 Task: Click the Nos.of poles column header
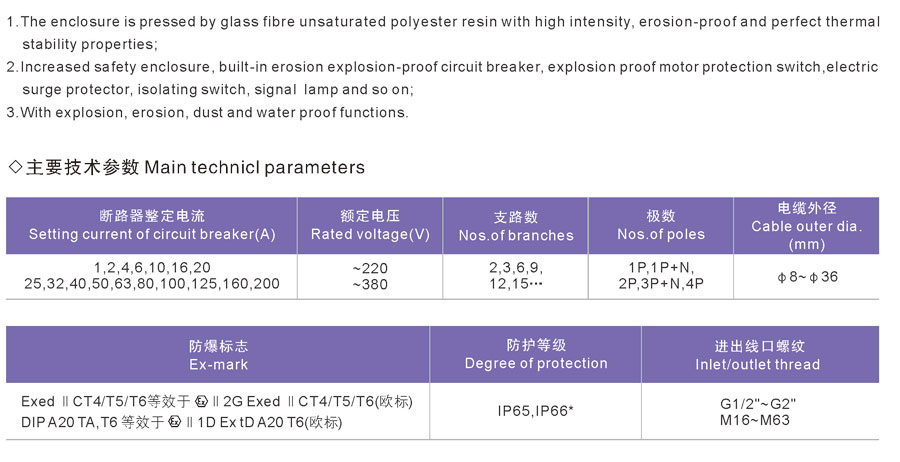click(x=661, y=226)
